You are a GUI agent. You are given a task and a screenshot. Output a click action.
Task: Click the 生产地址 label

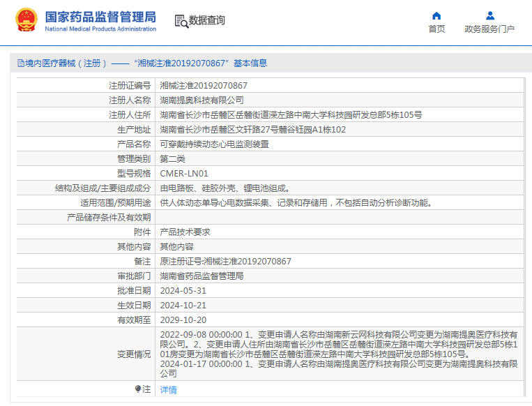(134, 129)
